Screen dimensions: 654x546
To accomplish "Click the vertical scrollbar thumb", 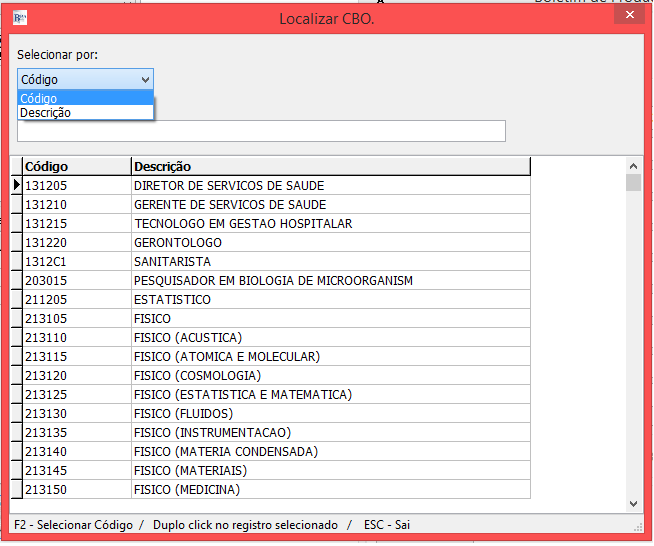I will click(x=633, y=182).
